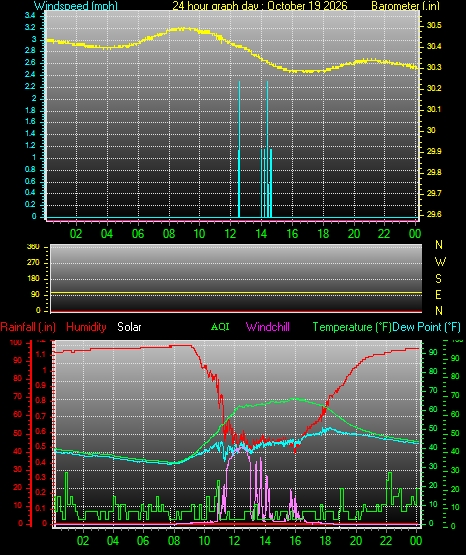Click windspeed scale value 1.6

pyautogui.click(x=30, y=121)
